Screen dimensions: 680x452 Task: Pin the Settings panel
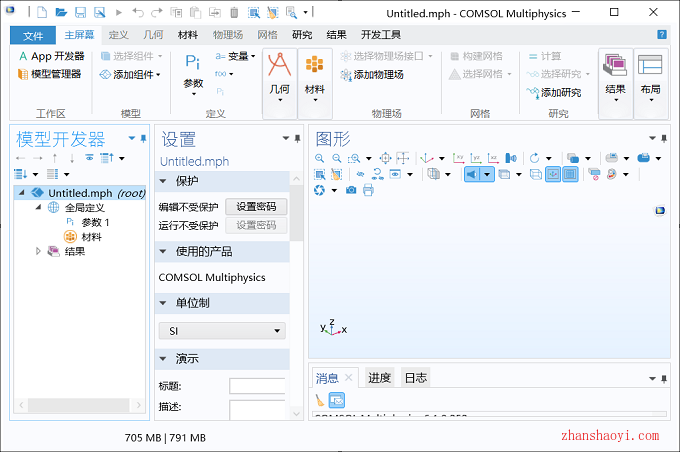(x=298, y=138)
